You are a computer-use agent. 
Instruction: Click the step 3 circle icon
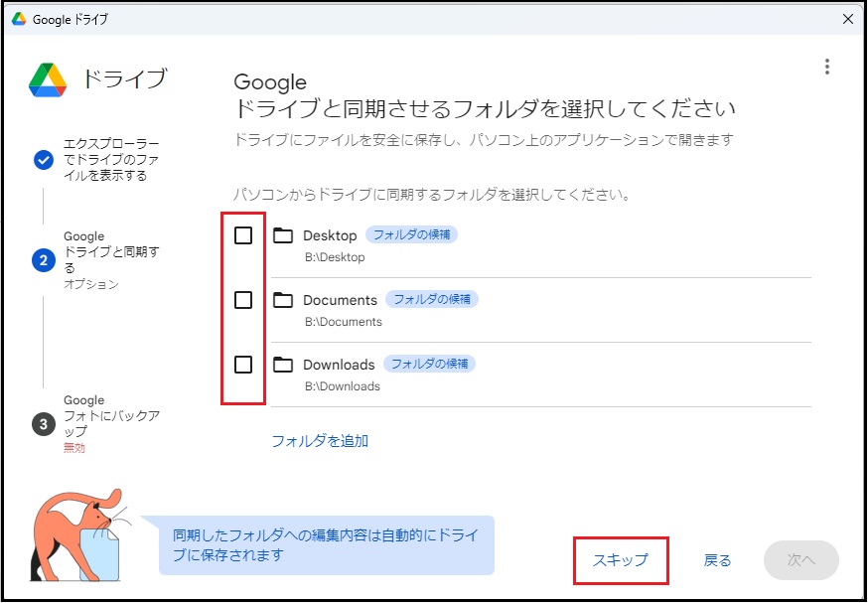(44, 424)
